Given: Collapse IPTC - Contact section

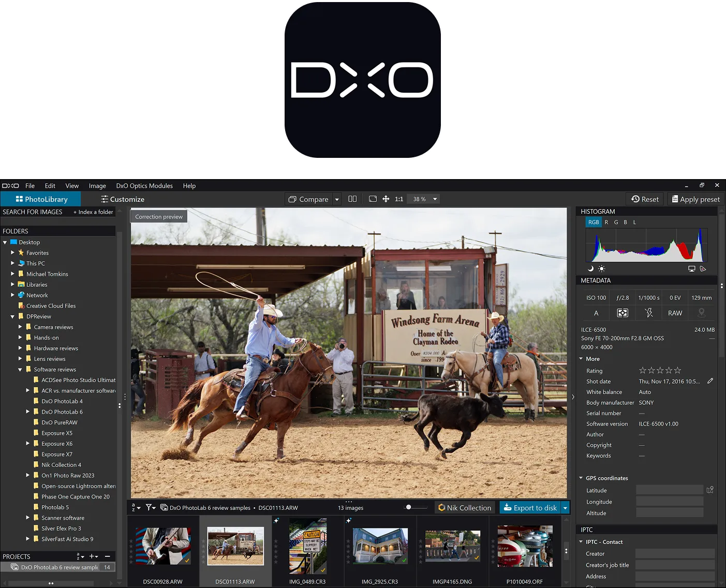Looking at the screenshot, I should [x=581, y=542].
